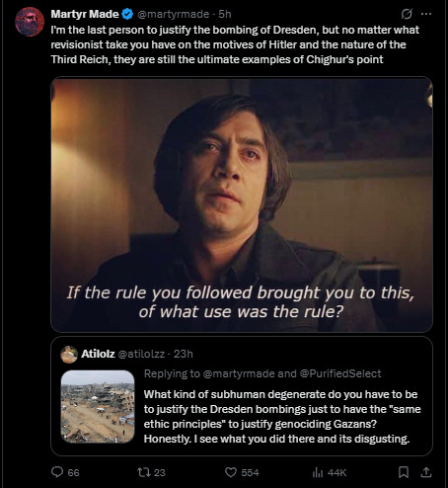Image resolution: width=448 pixels, height=488 pixels.
Task: Open Atilolz's small avatar in quote
Action: tap(69, 355)
